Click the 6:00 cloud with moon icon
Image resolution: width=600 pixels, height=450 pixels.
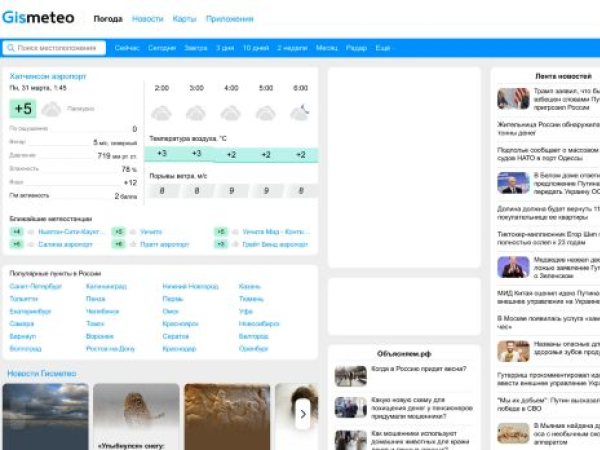point(300,112)
